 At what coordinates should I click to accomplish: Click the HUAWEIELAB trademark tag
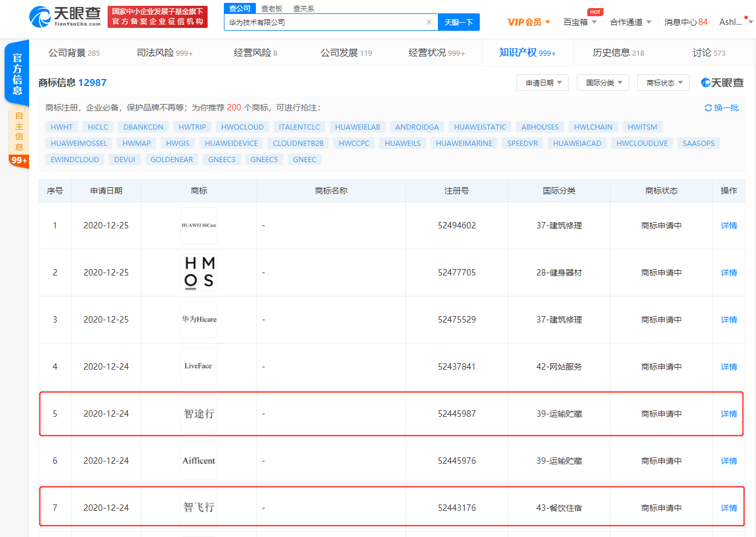357,127
